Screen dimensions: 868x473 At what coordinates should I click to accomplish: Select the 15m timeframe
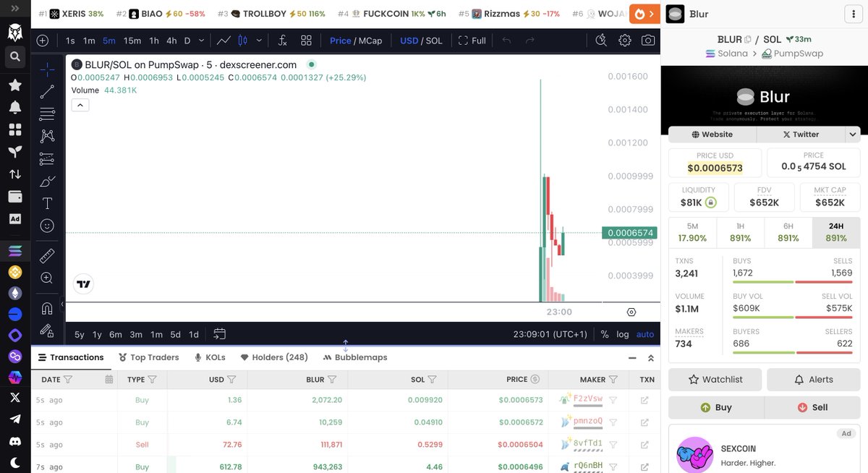point(132,41)
